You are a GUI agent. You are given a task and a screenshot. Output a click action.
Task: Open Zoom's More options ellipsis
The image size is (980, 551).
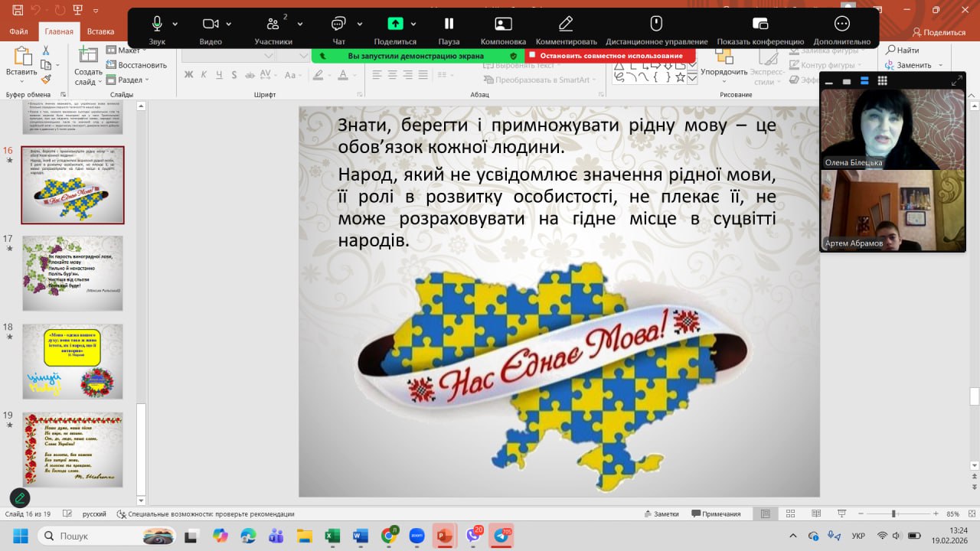pos(841,24)
